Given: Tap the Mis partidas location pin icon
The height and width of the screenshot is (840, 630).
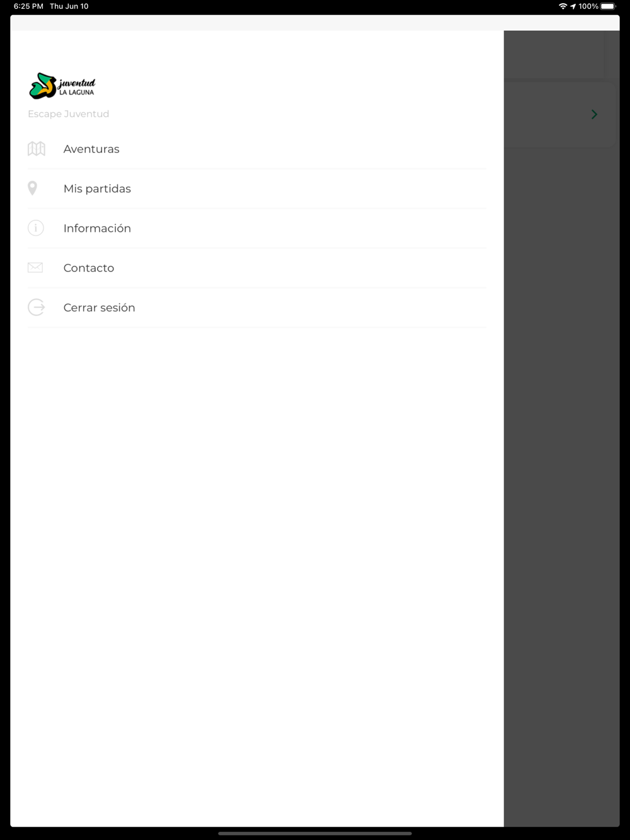Looking at the screenshot, I should coord(32,188).
